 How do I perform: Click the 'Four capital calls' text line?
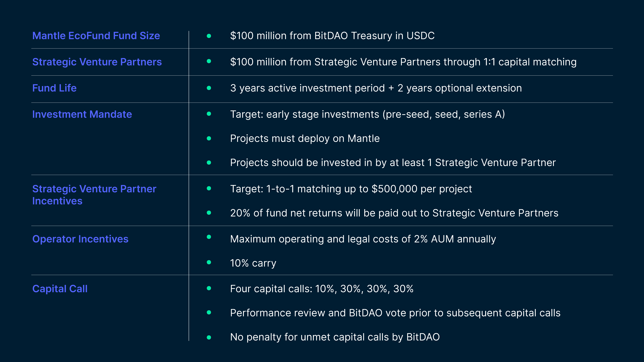pyautogui.click(x=322, y=289)
